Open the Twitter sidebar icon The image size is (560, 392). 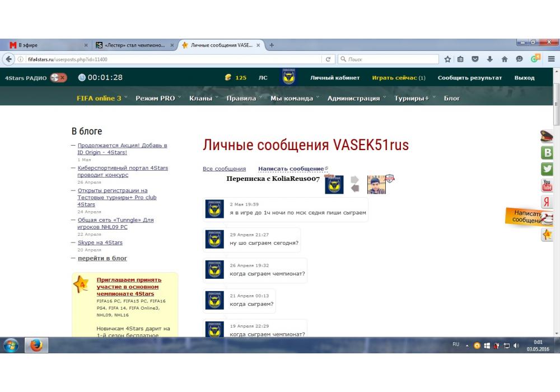pos(547,169)
